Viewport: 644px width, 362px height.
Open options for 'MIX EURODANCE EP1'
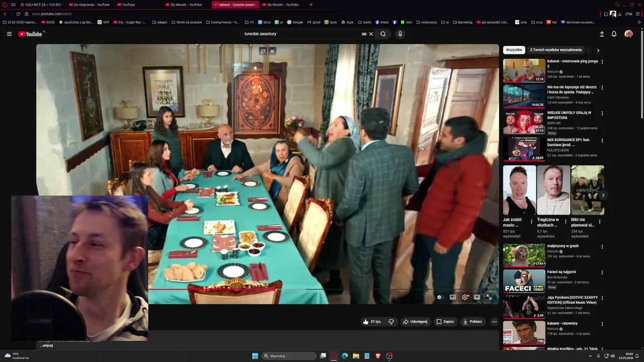tap(602, 140)
